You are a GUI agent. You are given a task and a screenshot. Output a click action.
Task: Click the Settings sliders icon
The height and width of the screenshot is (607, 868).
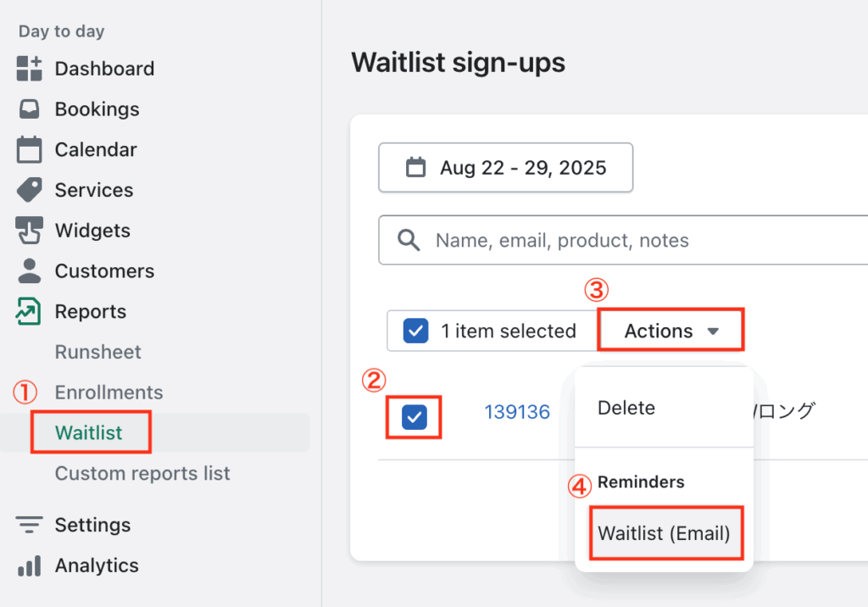point(30,525)
